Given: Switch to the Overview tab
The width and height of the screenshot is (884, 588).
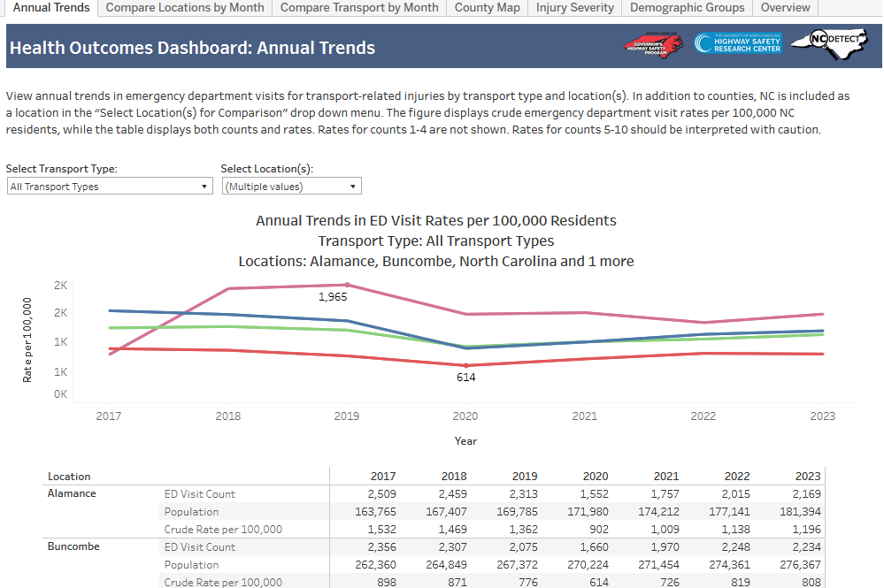Looking at the screenshot, I should (x=785, y=8).
